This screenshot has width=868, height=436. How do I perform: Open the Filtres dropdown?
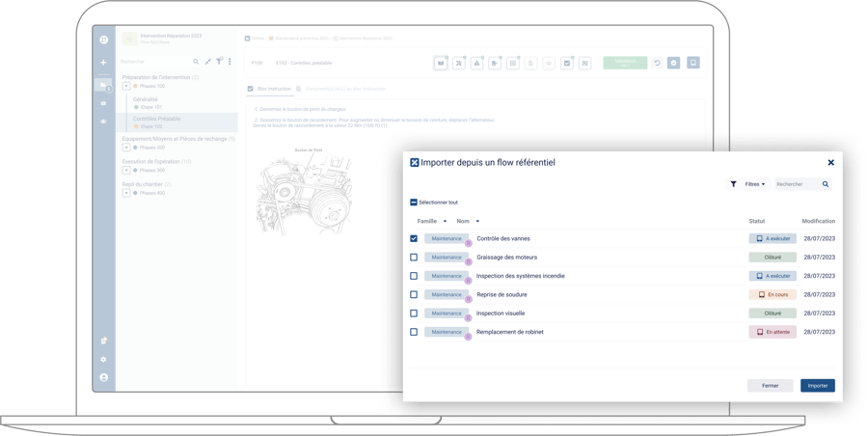[x=755, y=184]
